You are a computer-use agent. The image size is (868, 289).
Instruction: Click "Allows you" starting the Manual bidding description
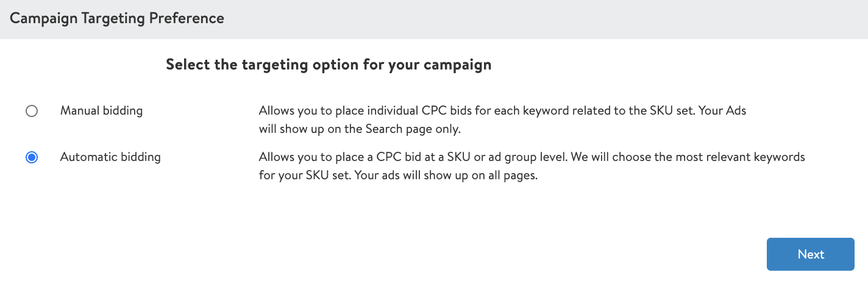285,111
